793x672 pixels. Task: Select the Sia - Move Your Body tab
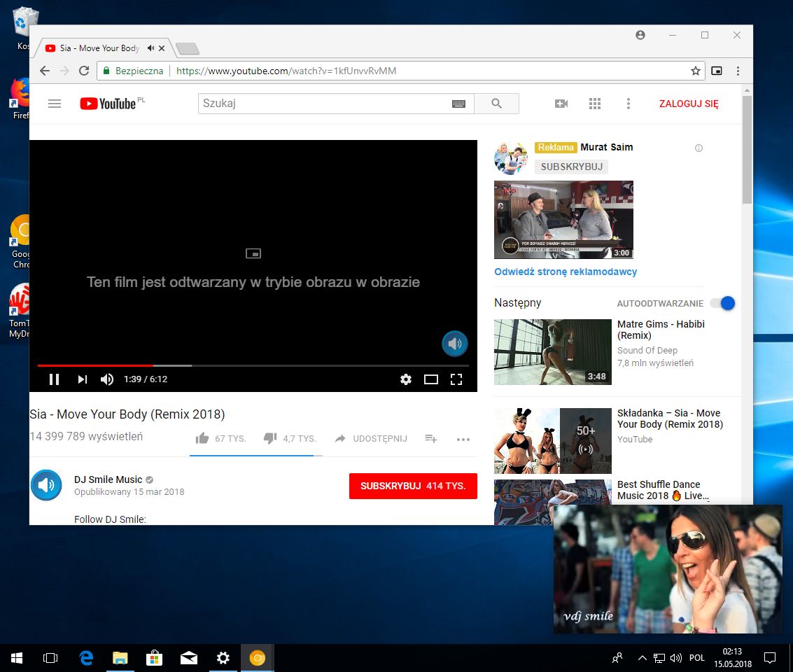[99, 48]
